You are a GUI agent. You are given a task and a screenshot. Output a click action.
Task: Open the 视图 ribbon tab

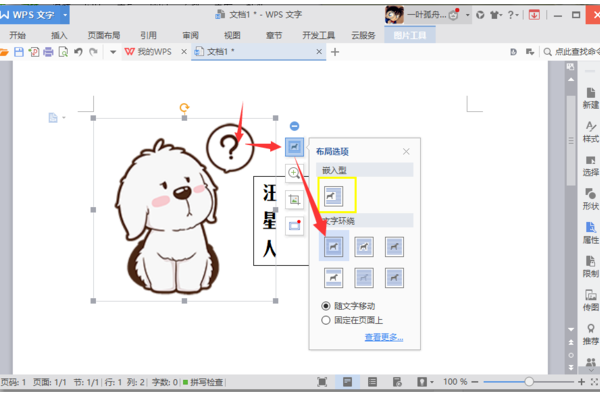(x=232, y=36)
